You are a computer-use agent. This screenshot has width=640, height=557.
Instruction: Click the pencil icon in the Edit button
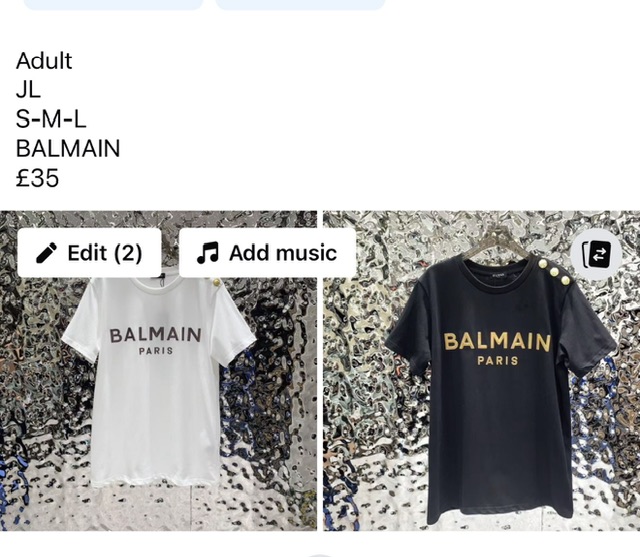pos(47,253)
